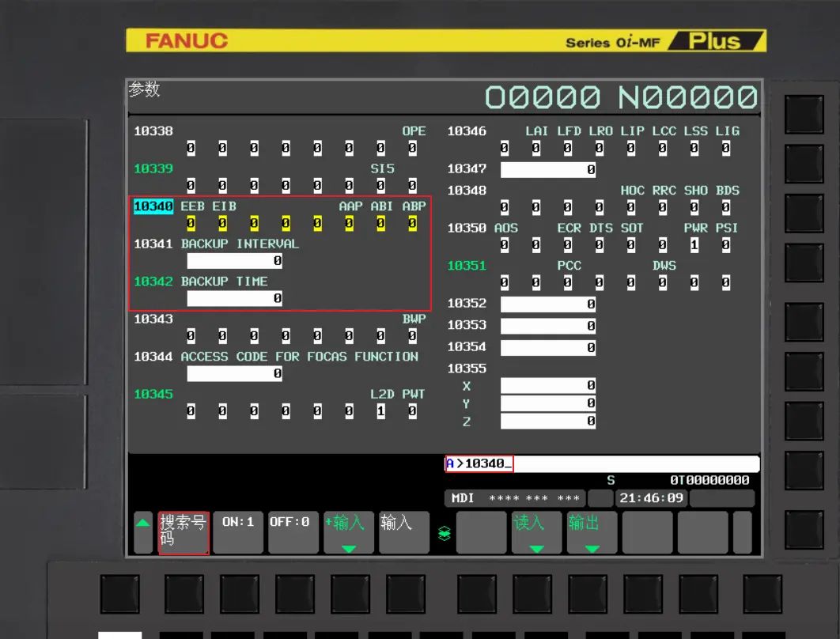Tap the green up-arrow soft key
This screenshot has width=840, height=639.
point(143,532)
